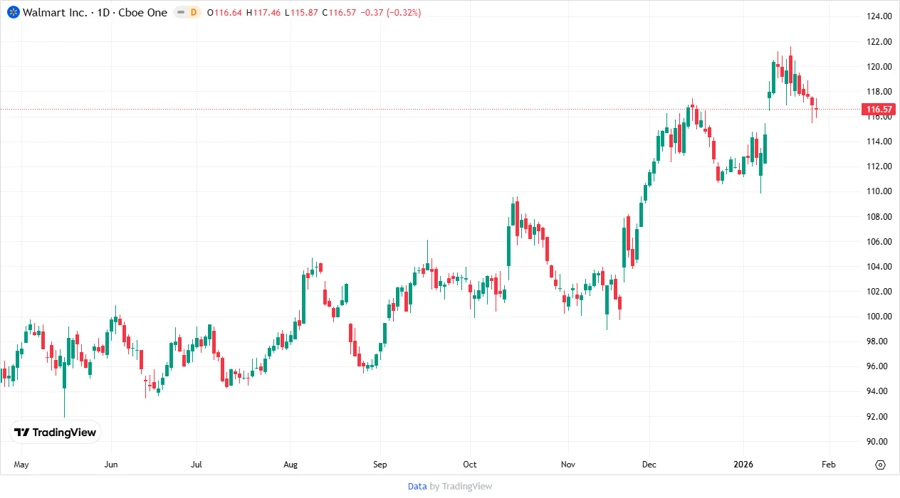900x498 pixels.
Task: Click the Sep label on time axis
Action: pyautogui.click(x=380, y=464)
